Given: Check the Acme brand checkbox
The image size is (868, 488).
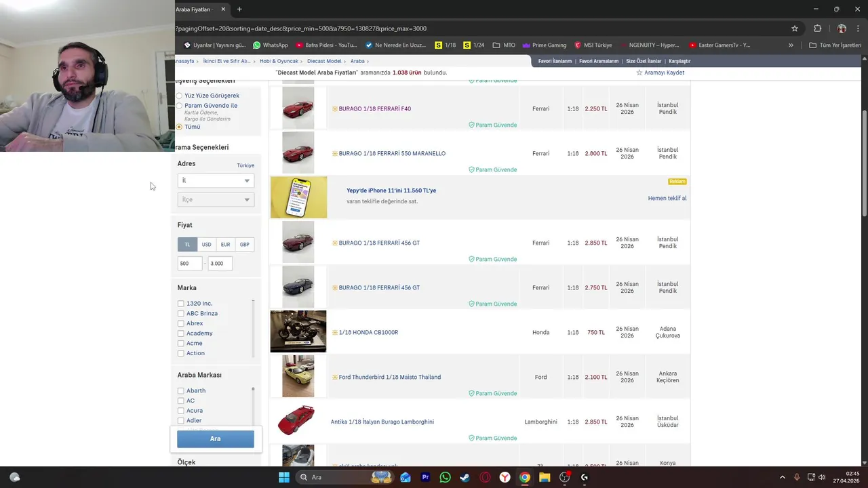Looking at the screenshot, I should 181,343.
